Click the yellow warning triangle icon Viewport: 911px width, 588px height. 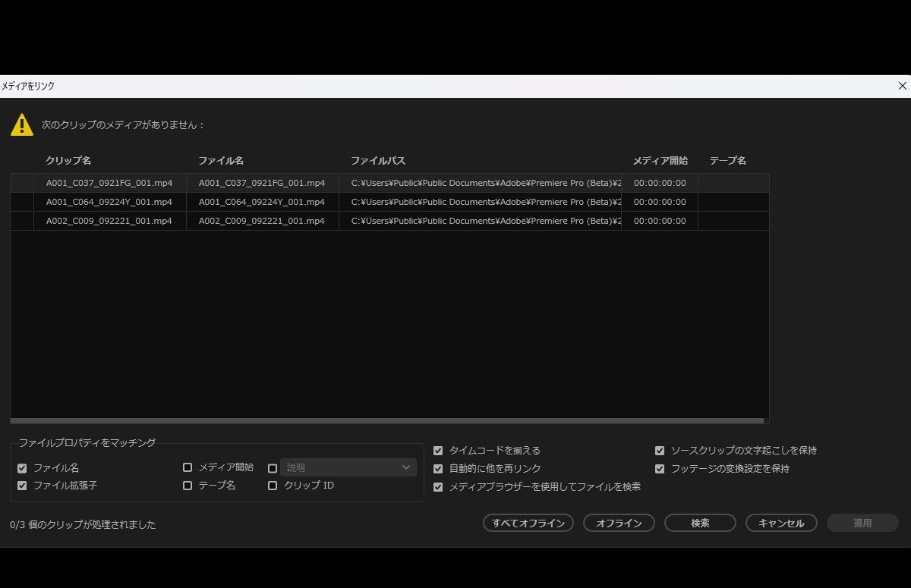pyautogui.click(x=22, y=124)
